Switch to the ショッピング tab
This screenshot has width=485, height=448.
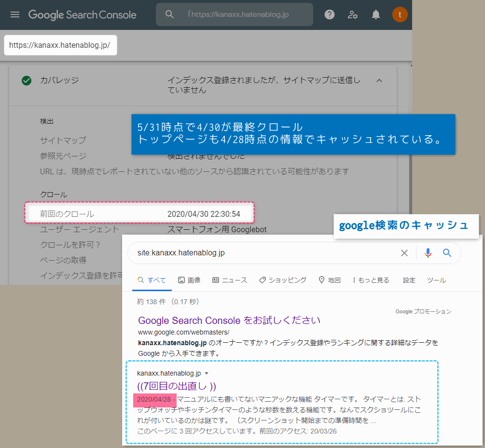click(x=283, y=280)
